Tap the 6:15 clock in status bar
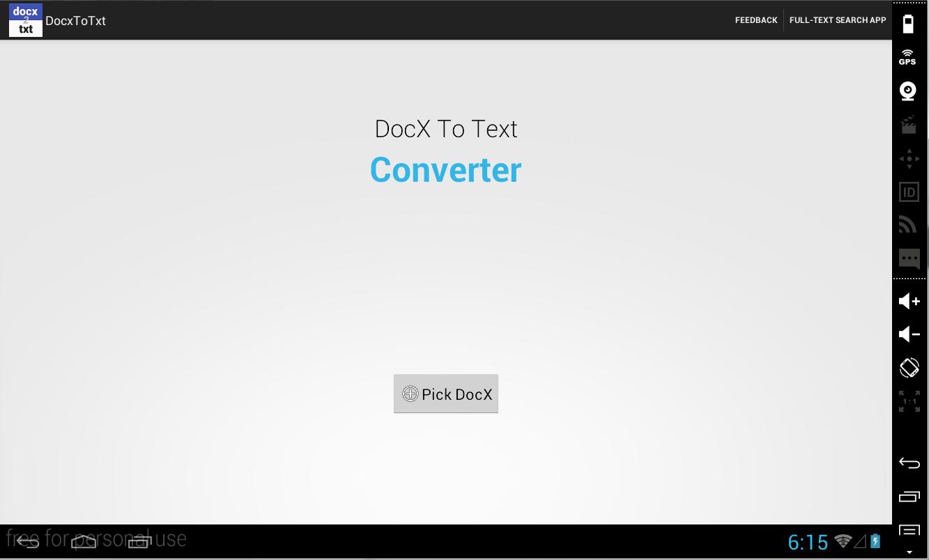The width and height of the screenshot is (929, 560). (808, 541)
